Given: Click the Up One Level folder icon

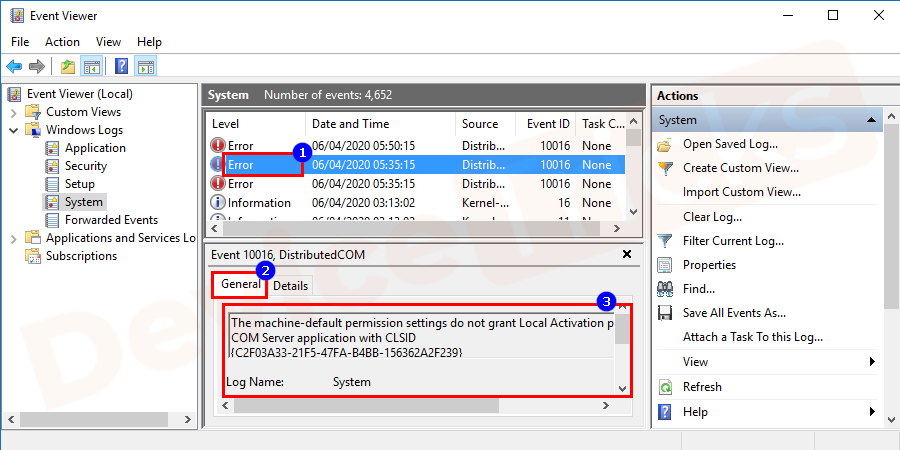Looking at the screenshot, I should 68,67.
